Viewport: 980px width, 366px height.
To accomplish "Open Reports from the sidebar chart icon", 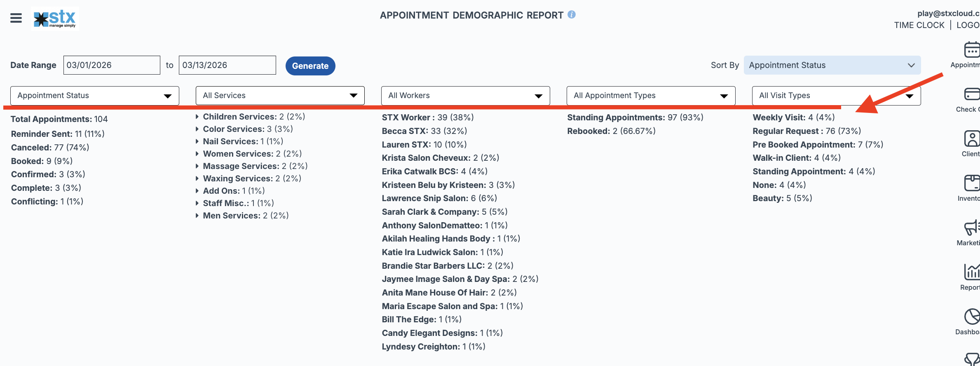I will coord(971,272).
